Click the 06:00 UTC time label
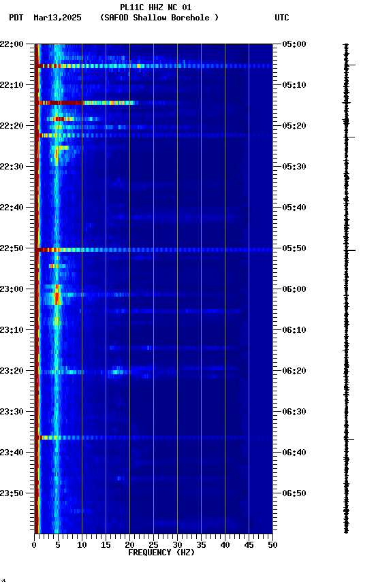Image resolution: width=376 pixels, height=588 pixels. 294,289
